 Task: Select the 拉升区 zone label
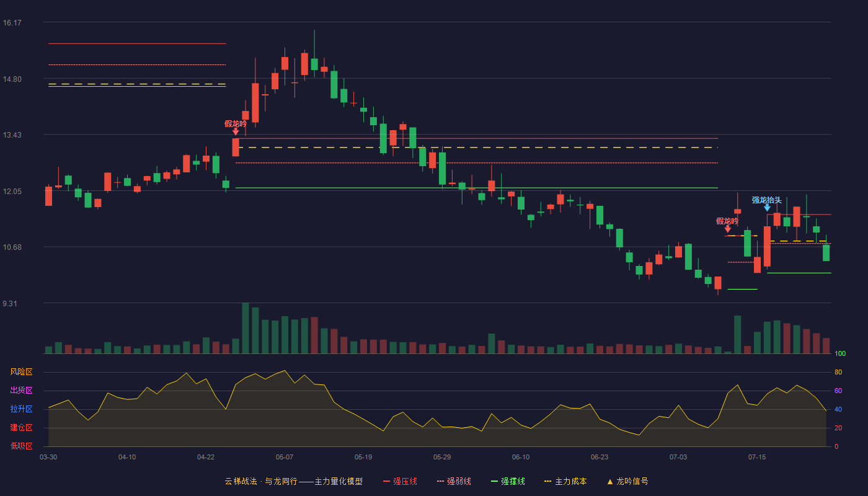[21, 409]
